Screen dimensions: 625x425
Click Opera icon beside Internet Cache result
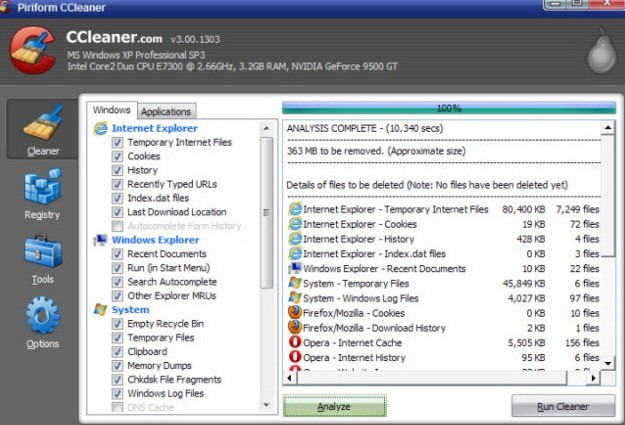click(295, 342)
